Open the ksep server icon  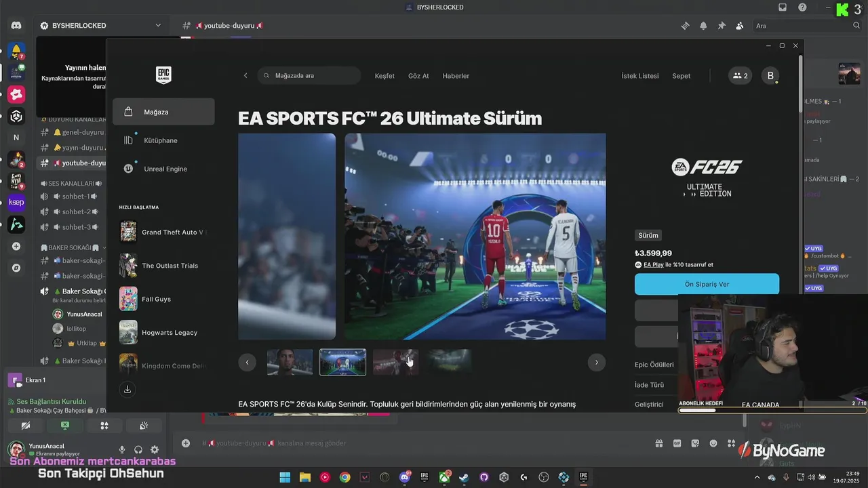(x=16, y=203)
